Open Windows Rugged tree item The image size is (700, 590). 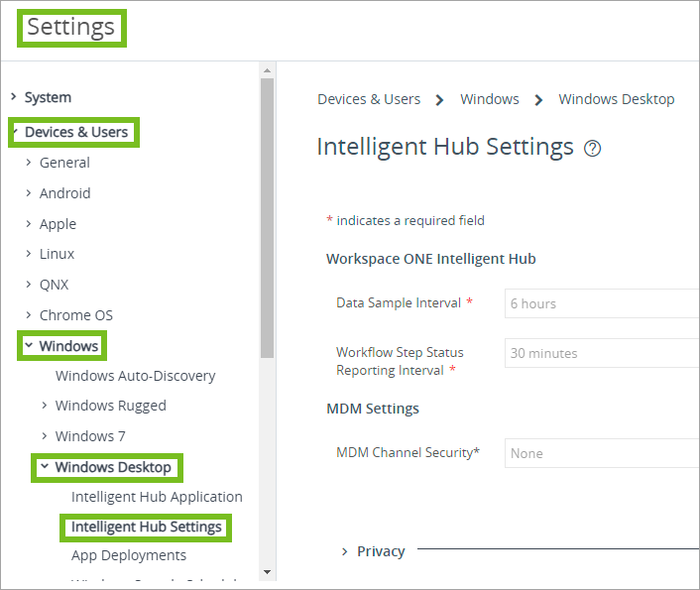(x=111, y=406)
